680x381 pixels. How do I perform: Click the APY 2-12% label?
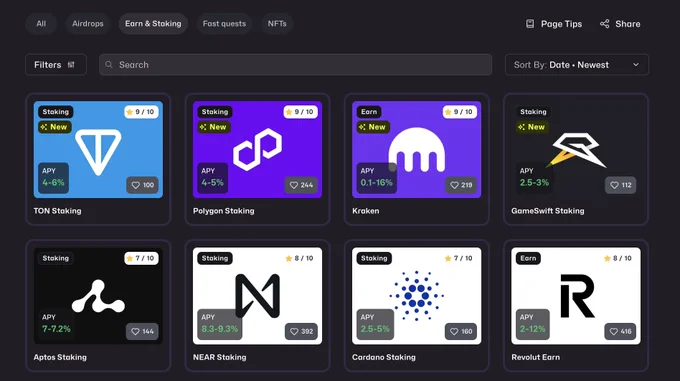(533, 324)
